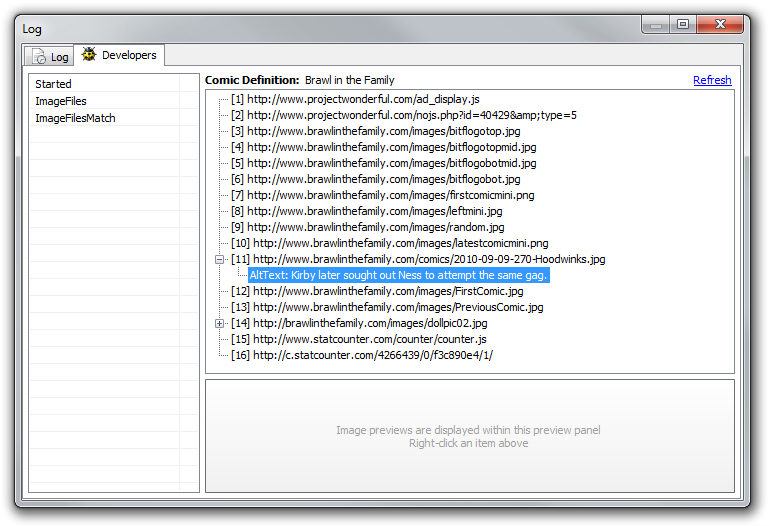769x526 pixels.
Task: Select Started in the left list
Action: 54,84
